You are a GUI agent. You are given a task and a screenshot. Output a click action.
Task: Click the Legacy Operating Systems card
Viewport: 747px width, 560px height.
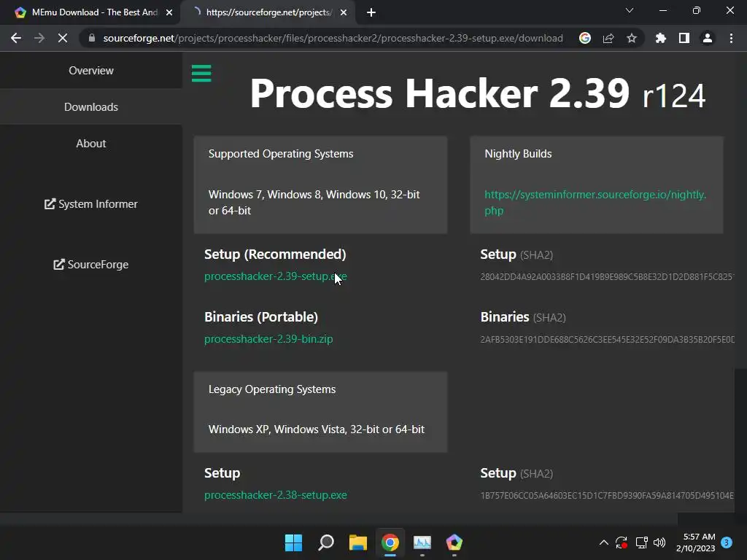click(320, 412)
